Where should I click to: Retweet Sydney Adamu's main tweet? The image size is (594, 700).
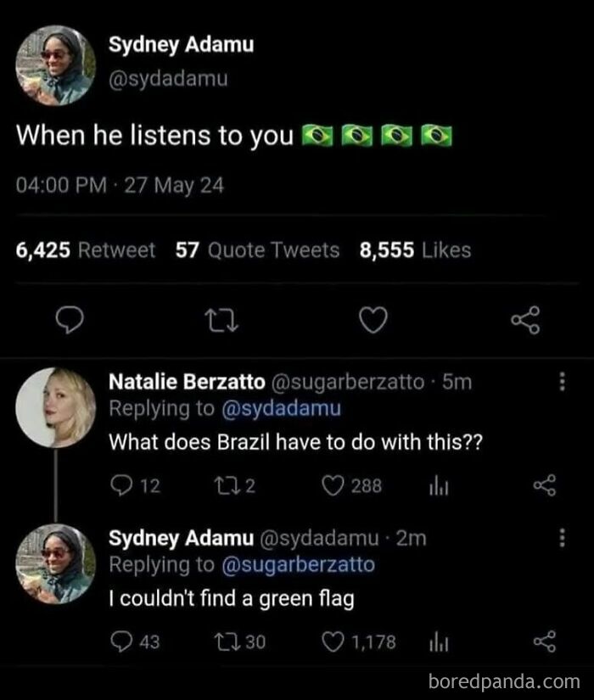click(x=222, y=320)
